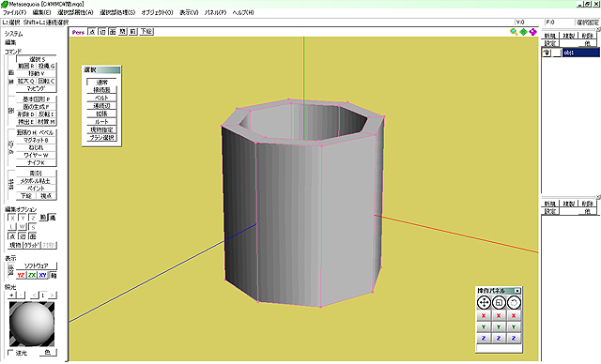Toggle the 下絵 button in viewport toolbar

tap(146, 32)
